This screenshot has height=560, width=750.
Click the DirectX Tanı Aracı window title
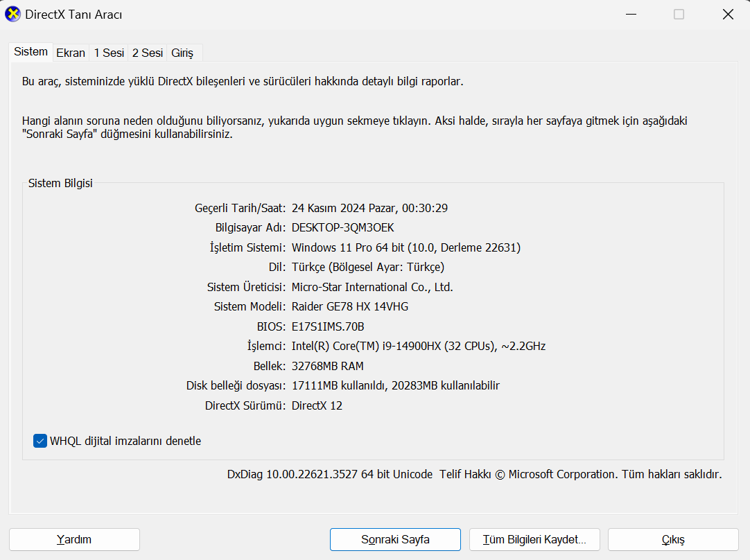click(73, 15)
